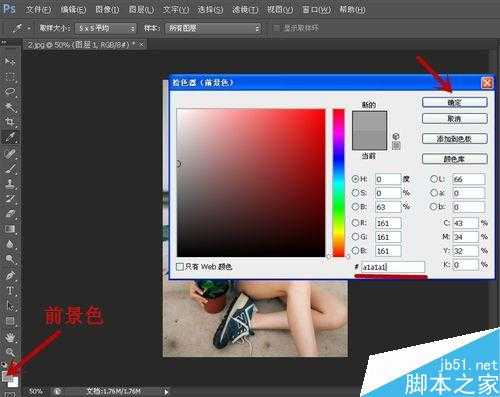Select the brightness B radio button in HSB

coord(355,207)
